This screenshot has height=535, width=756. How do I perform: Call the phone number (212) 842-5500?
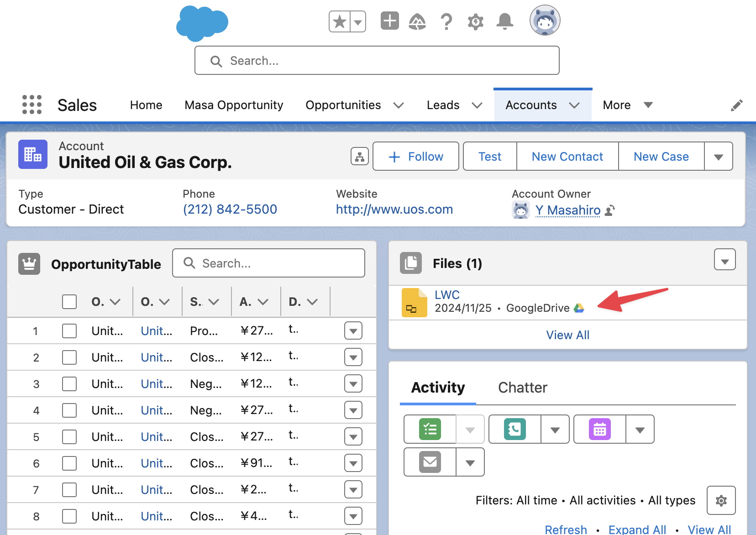(230, 209)
